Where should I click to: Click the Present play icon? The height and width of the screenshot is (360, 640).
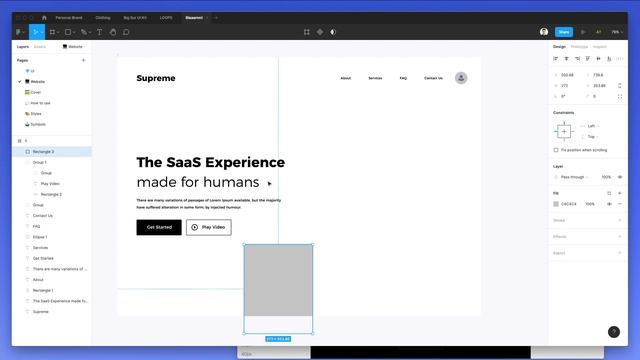point(583,32)
